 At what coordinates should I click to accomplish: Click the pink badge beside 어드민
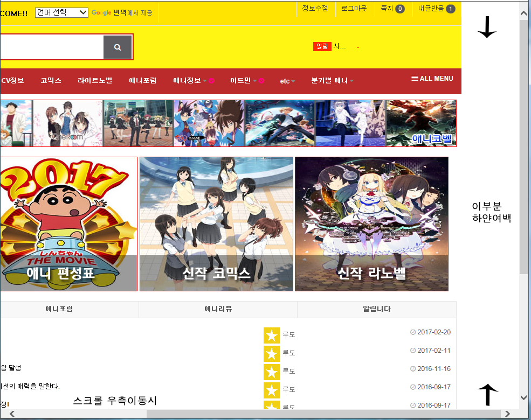click(x=261, y=80)
